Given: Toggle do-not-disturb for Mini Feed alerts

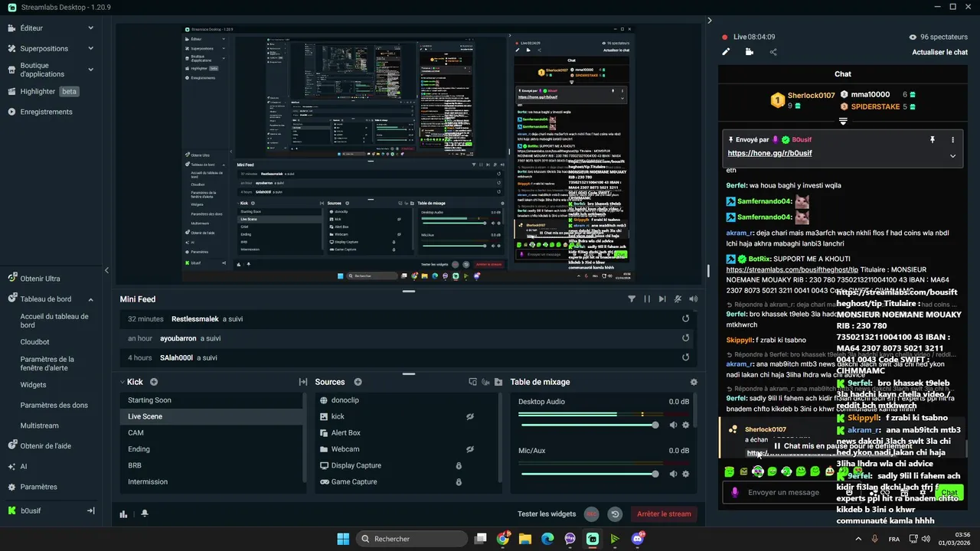Looking at the screenshot, I should coord(678,299).
